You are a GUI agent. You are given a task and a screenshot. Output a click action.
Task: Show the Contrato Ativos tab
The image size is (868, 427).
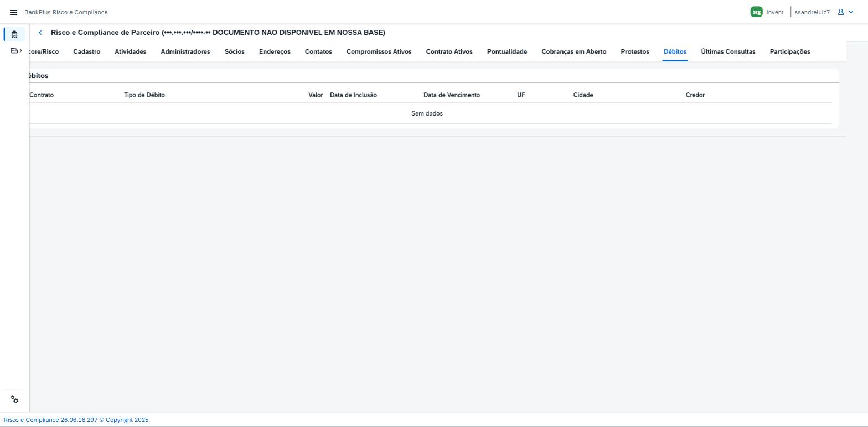tap(449, 51)
